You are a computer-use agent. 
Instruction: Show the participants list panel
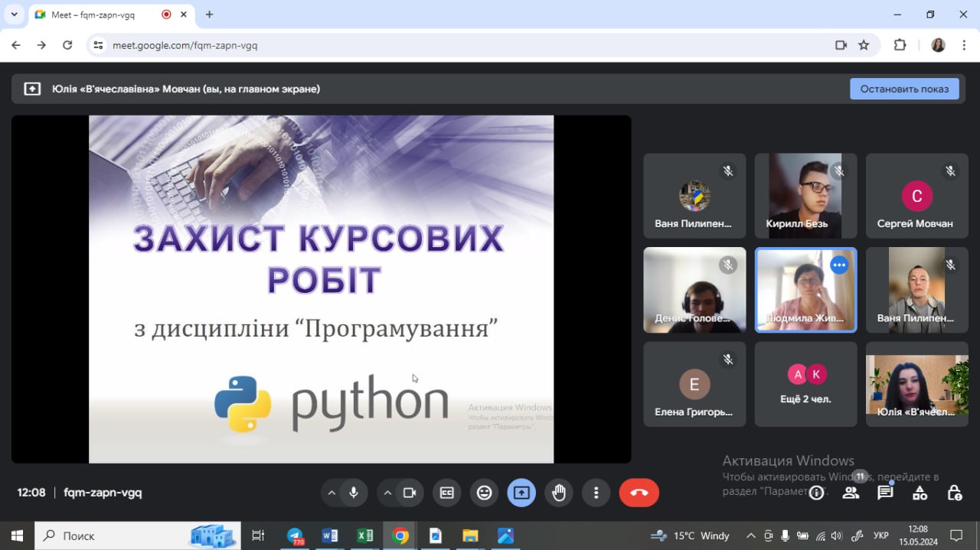(x=851, y=493)
